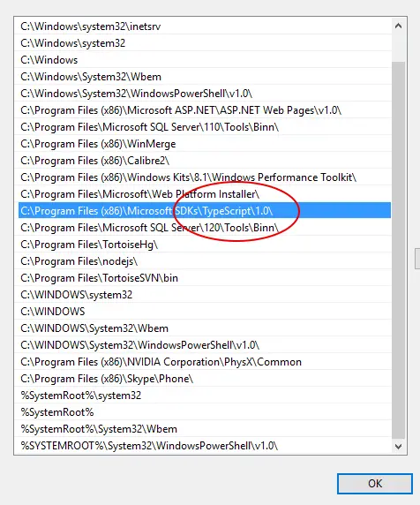Select the SQL Server\110\Tools\Binn entry

(x=205, y=127)
